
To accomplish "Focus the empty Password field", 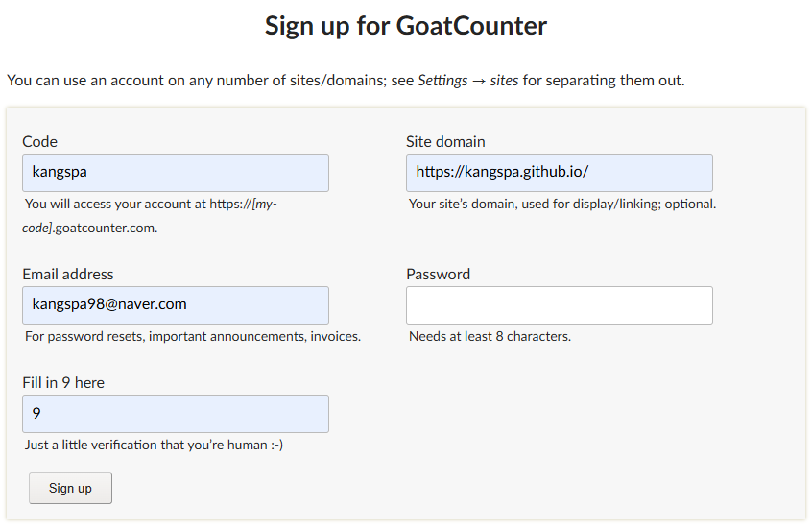I will pyautogui.click(x=560, y=305).
